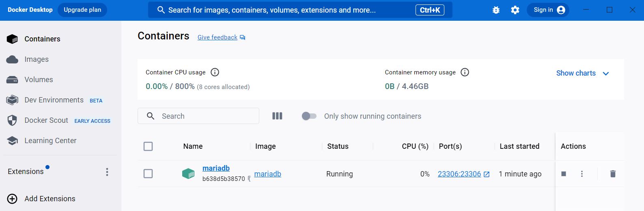644x211 pixels.
Task: Toggle Only show running containers
Action: 309,116
